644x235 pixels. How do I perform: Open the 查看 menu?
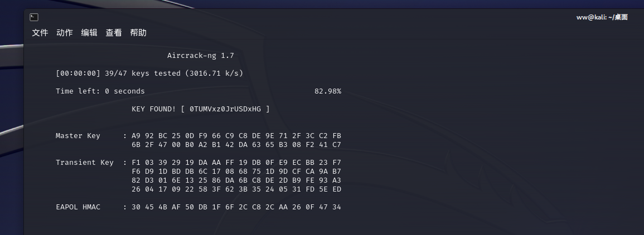(114, 33)
